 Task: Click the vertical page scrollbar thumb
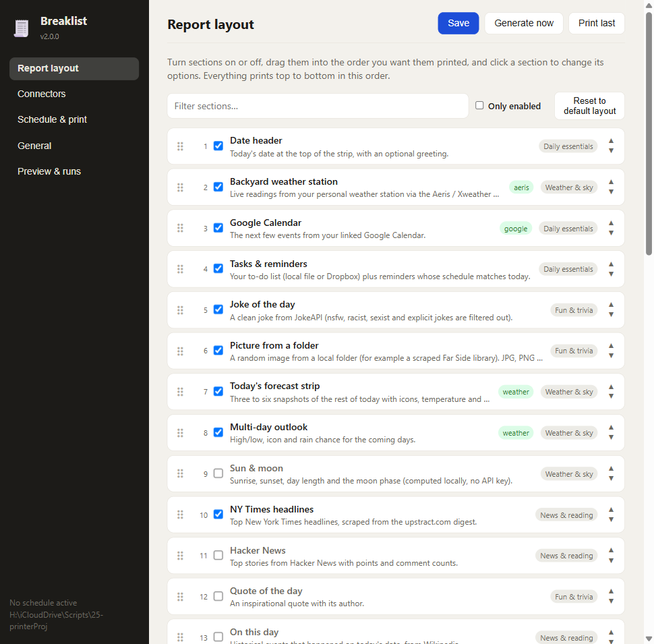click(x=649, y=134)
